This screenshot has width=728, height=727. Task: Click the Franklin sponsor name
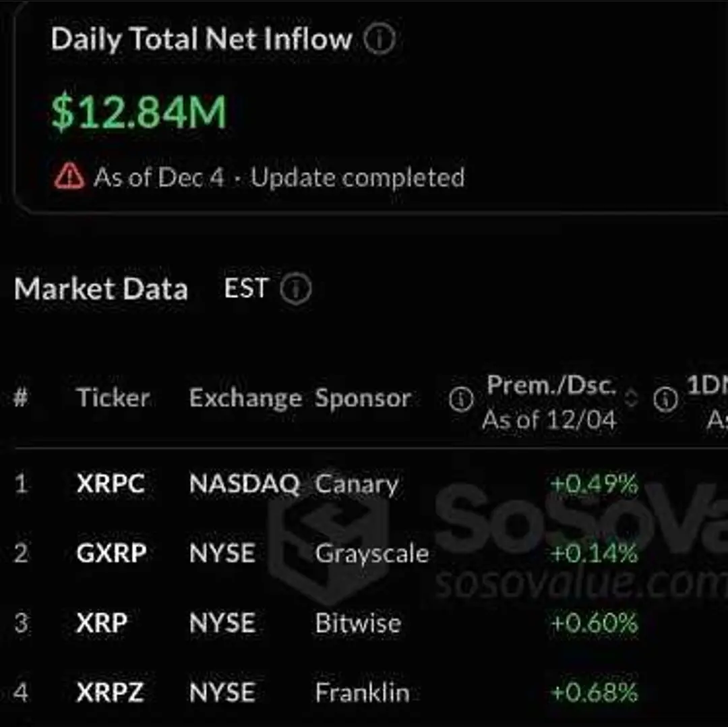[x=362, y=693]
